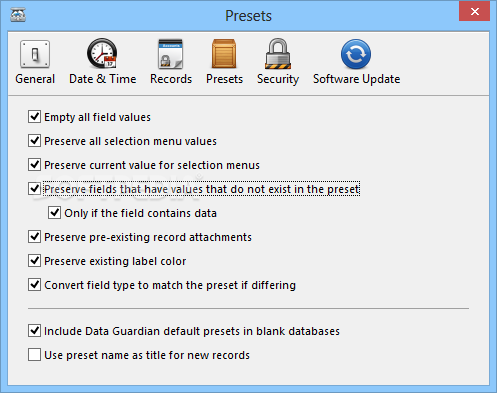
Task: Select the Presets crate icon
Action: pyautogui.click(x=224, y=54)
